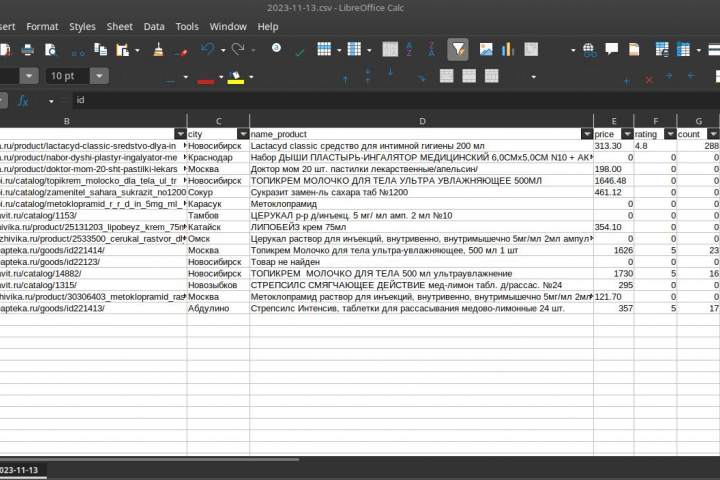
Task: Insert a comment with the speech bubble
Action: (611, 49)
